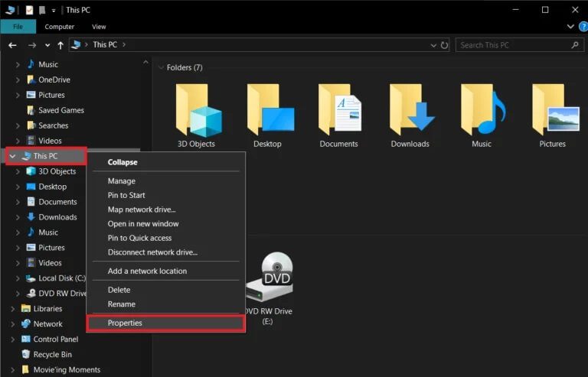
Task: Select the Pictures folder icon in main pane
Action: pyautogui.click(x=552, y=112)
